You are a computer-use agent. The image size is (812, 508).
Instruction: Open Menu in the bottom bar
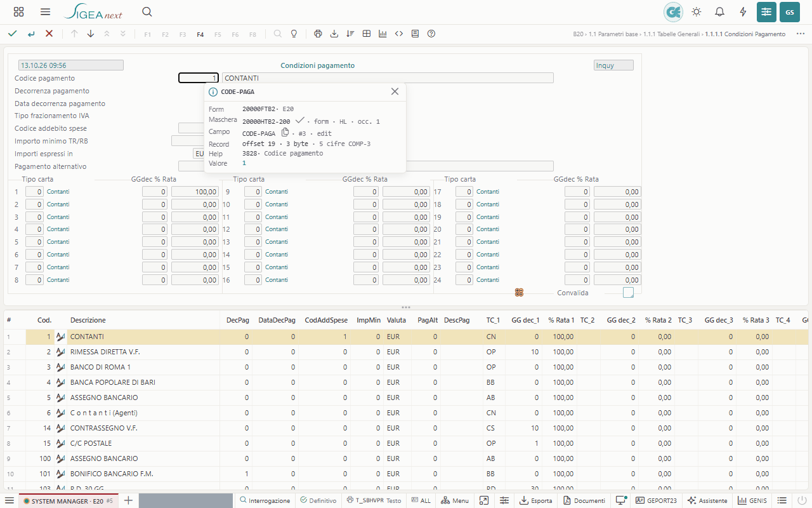pos(455,500)
